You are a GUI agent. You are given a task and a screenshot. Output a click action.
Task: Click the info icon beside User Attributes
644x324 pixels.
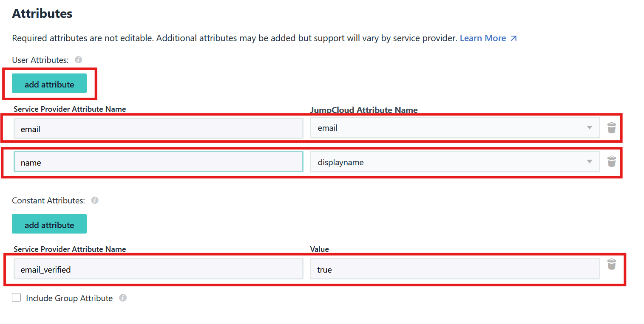point(78,60)
